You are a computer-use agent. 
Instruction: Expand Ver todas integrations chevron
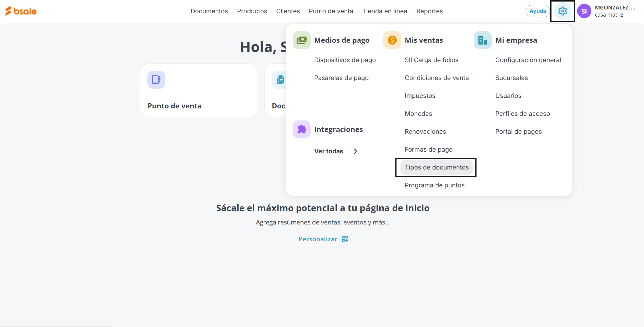coord(356,151)
